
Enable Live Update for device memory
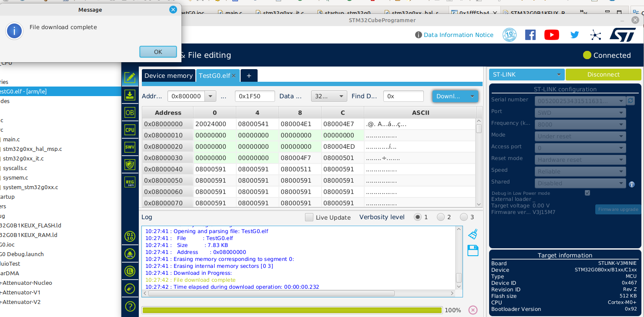pos(309,217)
